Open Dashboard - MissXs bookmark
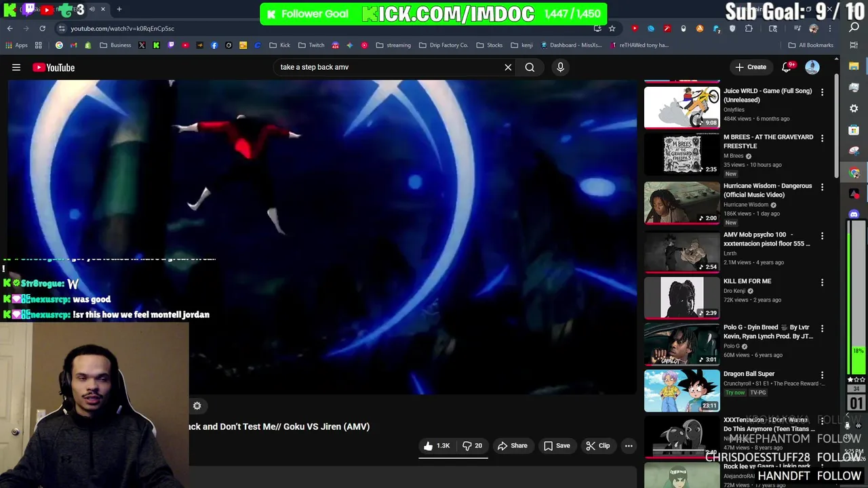The image size is (868, 488). [571, 45]
